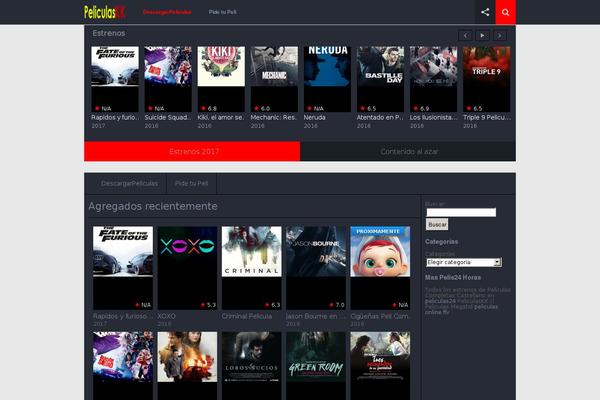This screenshot has height=400, width=600.
Task: Open Suicide Squad poster in Estrenos carousel
Action: coord(168,79)
